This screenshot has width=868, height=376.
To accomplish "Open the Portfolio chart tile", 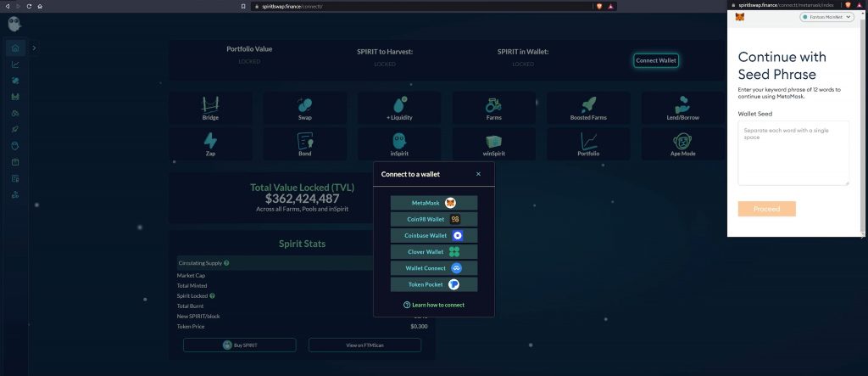I will (588, 143).
